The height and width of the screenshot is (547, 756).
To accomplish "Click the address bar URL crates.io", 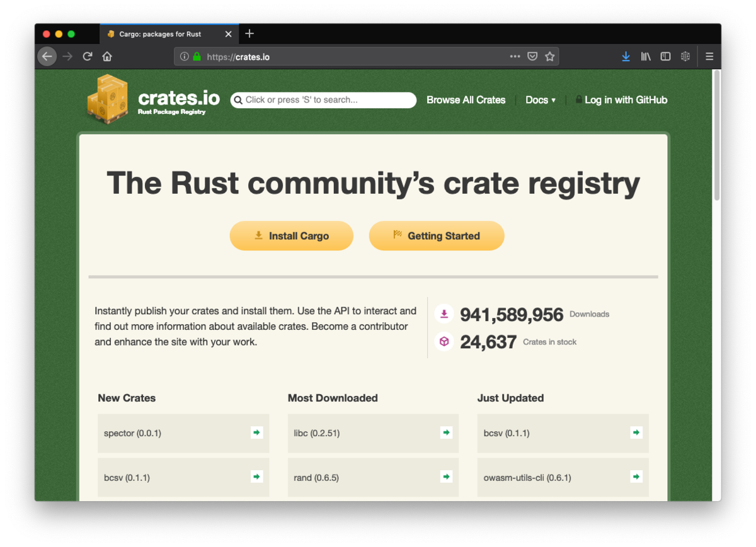I will [238, 57].
